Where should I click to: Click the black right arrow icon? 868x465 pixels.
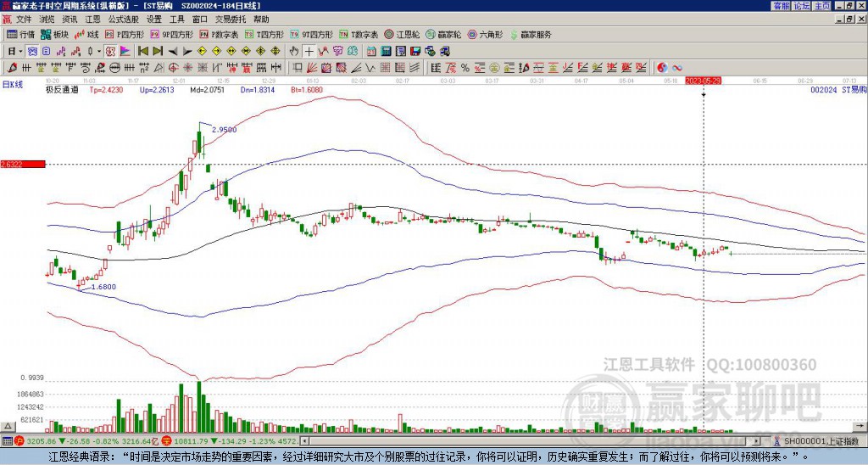(187, 52)
